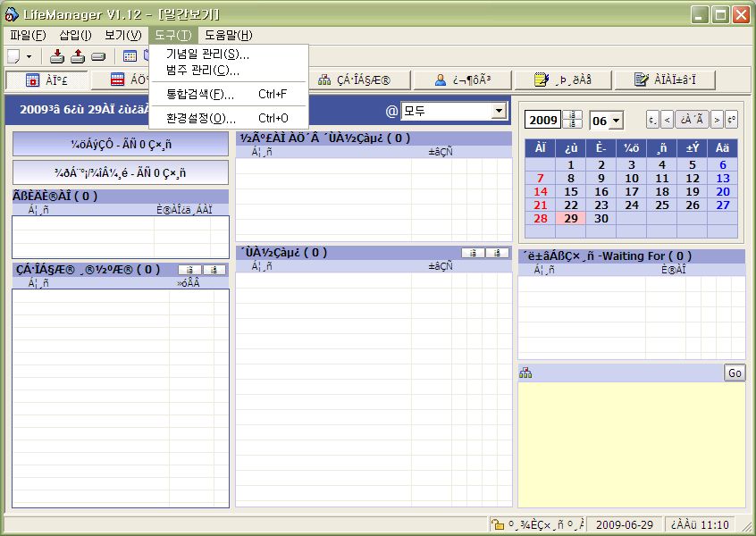Screen dimensions: 756x536
Task: Decrease the year with the down stepper
Action: 572,124
